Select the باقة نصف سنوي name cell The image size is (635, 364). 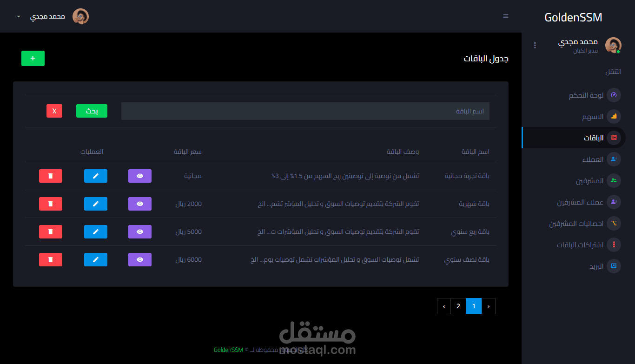(x=467, y=260)
